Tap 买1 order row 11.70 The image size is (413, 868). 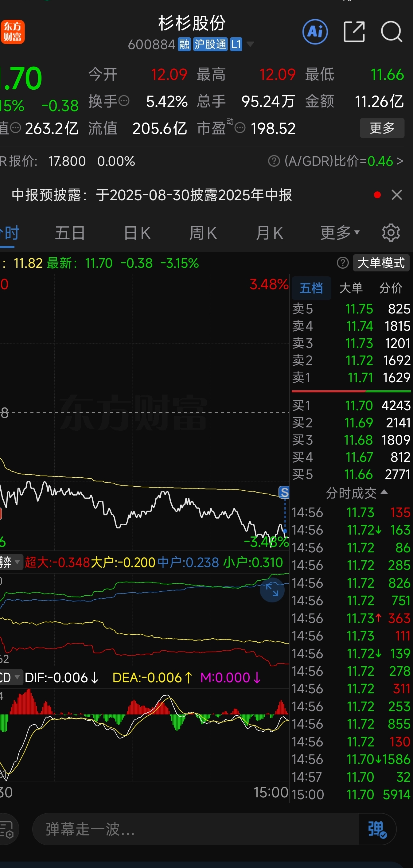[x=351, y=406]
